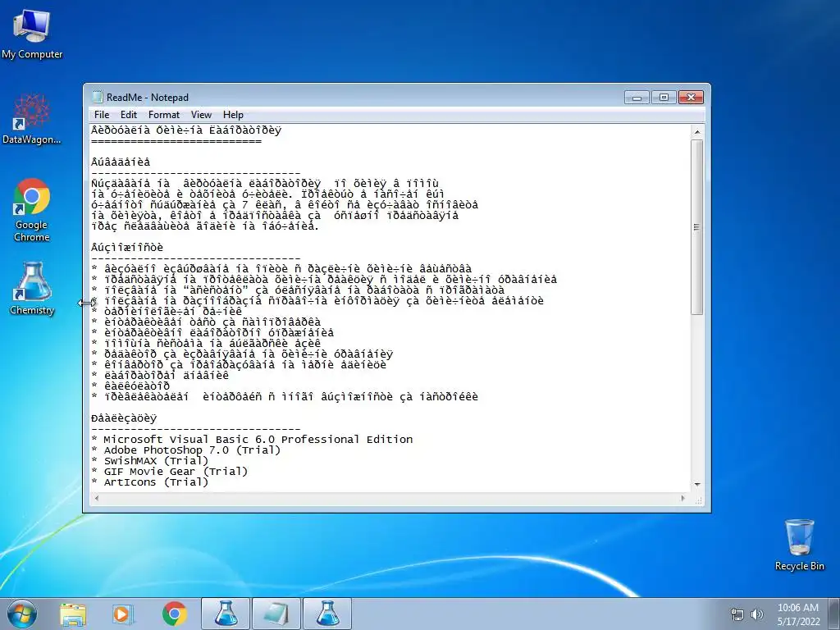Image resolution: width=840 pixels, height=630 pixels.
Task: Click the horizontal scrollbar left arrow
Action: (x=97, y=498)
